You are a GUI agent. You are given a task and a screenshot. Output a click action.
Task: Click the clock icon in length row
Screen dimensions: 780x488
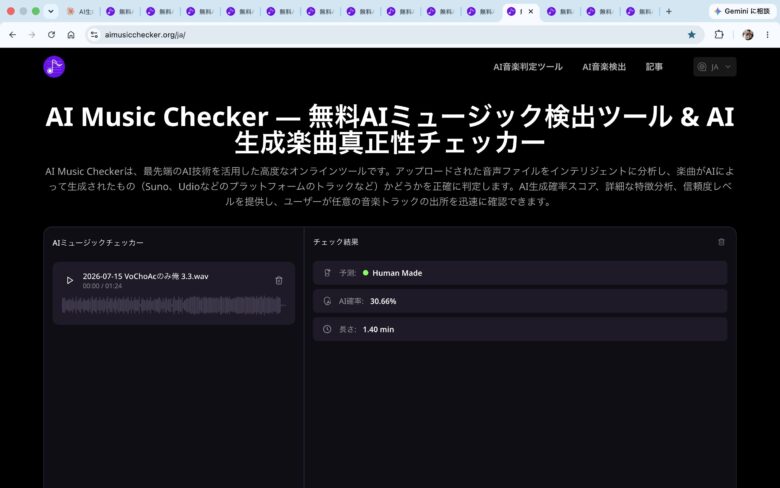tap(327, 329)
